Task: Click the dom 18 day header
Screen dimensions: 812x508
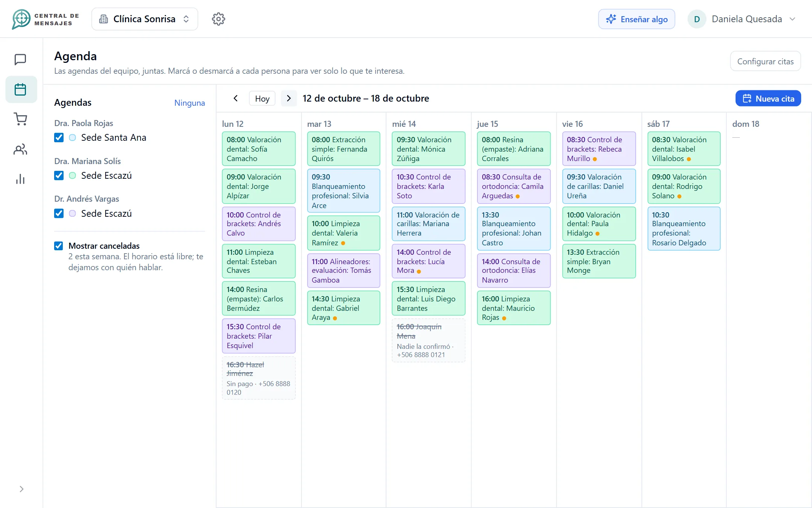Action: pyautogui.click(x=745, y=124)
